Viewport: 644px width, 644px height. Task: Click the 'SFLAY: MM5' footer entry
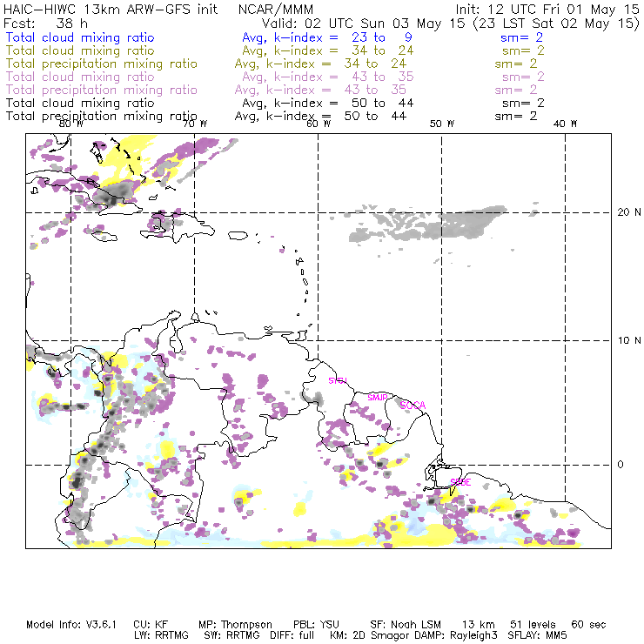pos(537,635)
